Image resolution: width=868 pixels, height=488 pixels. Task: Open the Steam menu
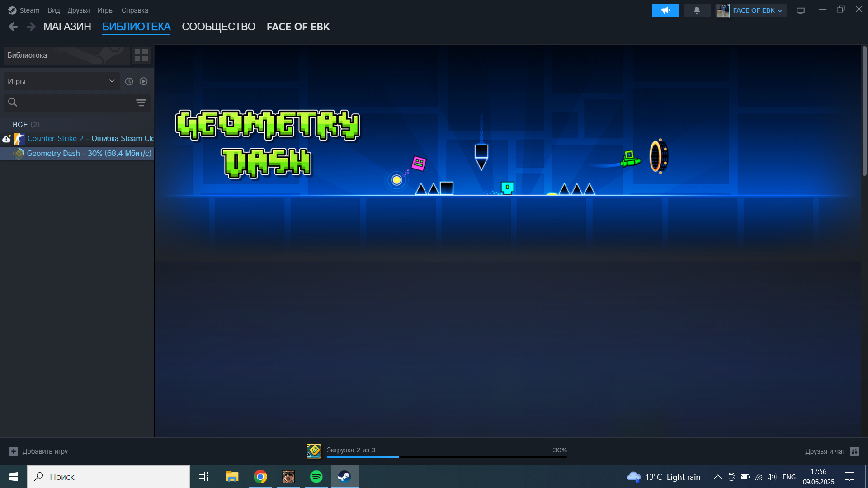click(29, 10)
